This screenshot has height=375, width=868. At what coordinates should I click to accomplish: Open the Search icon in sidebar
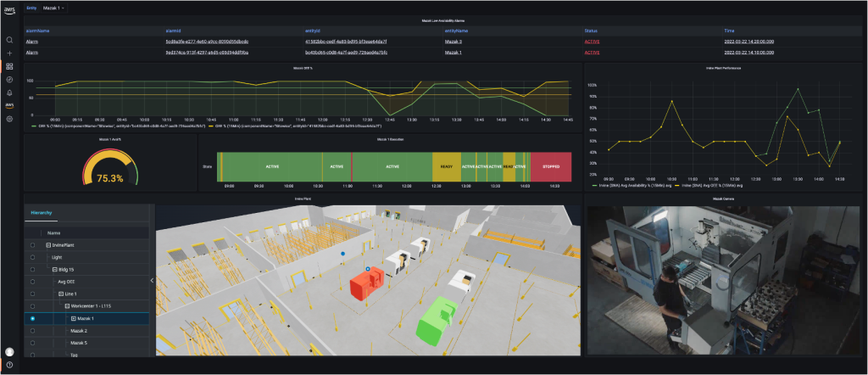[x=9, y=40]
